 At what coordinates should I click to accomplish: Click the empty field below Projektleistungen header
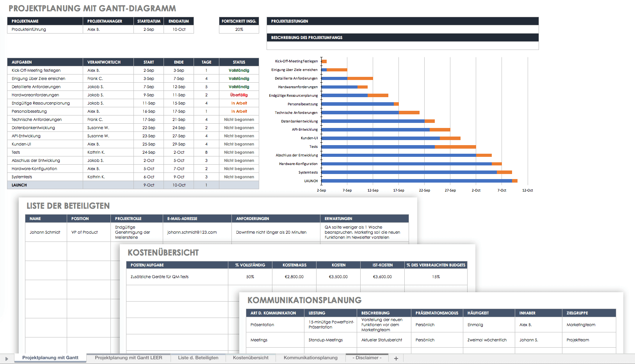click(x=402, y=29)
